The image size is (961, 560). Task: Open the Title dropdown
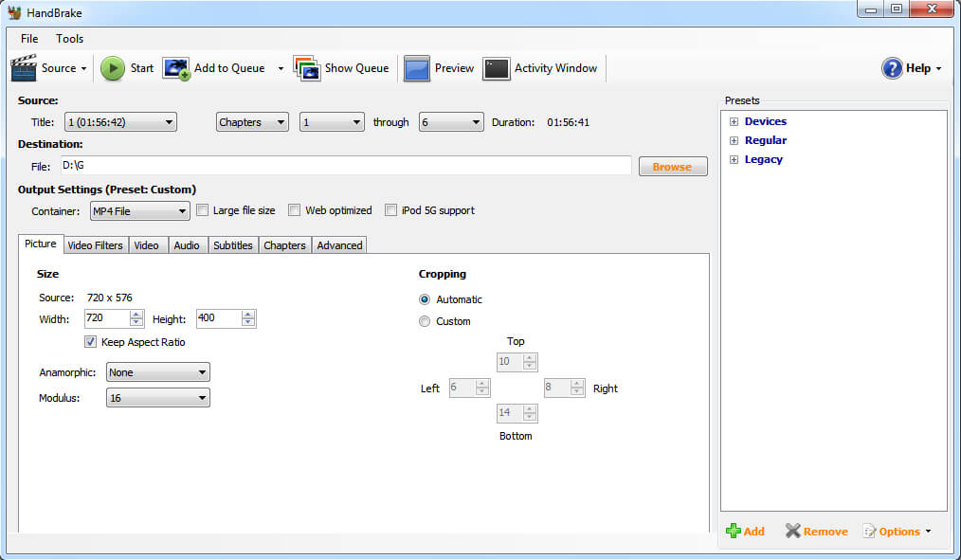[x=120, y=122]
